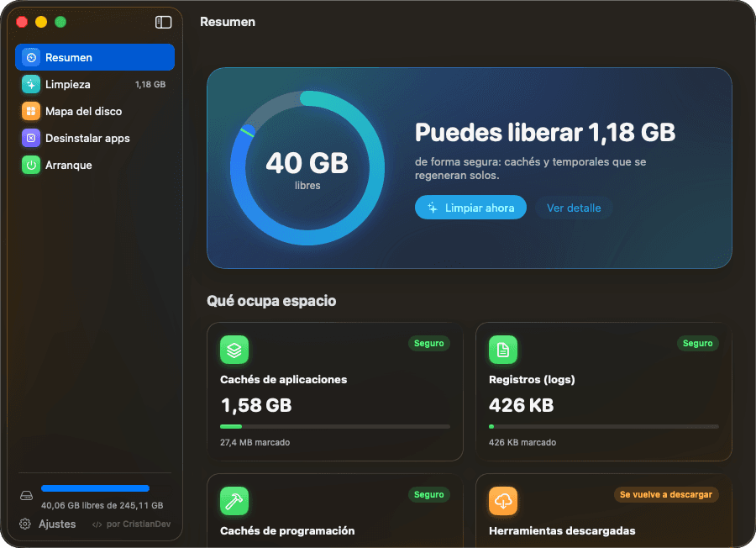Viewport: 756px width, 548px height.
Task: Click the 40 GB libres ring chart
Action: click(x=307, y=168)
